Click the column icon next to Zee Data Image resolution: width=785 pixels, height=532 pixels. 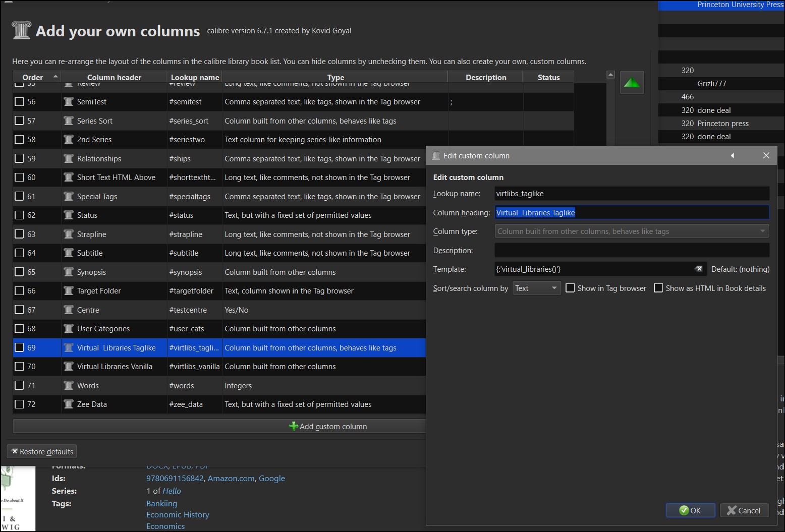(69, 404)
